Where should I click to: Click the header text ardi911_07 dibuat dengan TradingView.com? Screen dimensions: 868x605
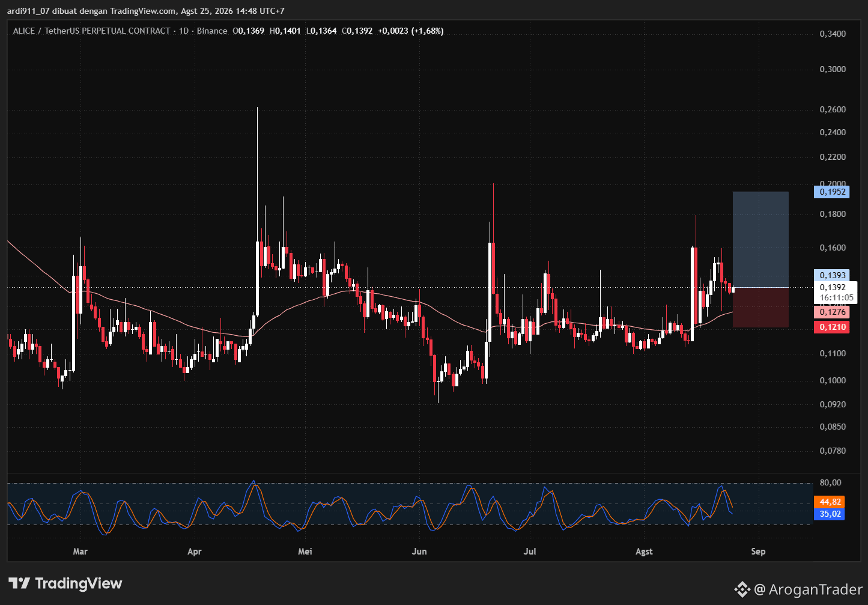click(x=93, y=11)
